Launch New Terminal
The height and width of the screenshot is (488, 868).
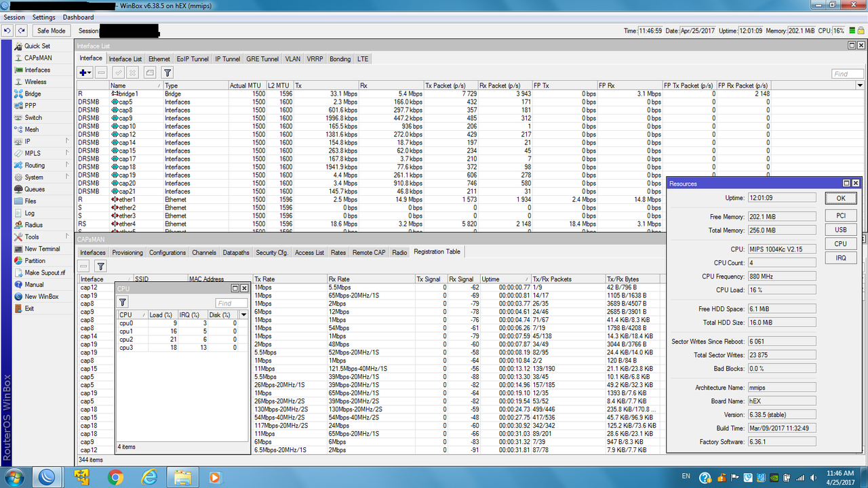[42, 249]
